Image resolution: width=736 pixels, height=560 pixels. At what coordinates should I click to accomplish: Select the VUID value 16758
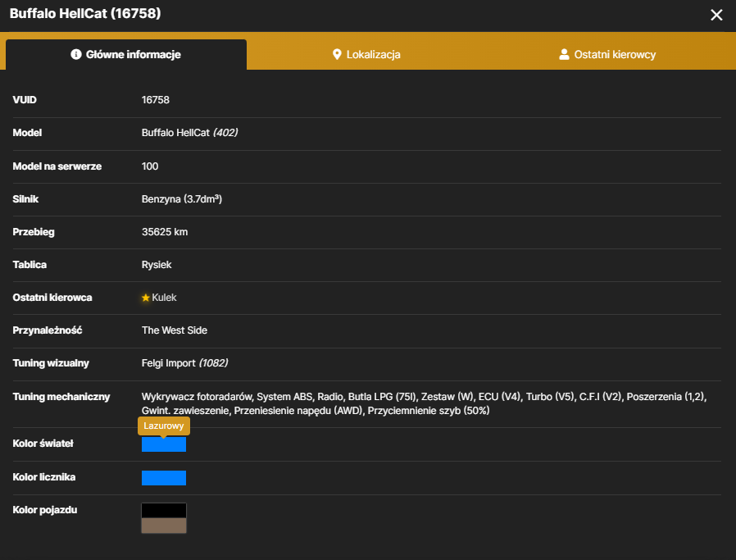(156, 100)
